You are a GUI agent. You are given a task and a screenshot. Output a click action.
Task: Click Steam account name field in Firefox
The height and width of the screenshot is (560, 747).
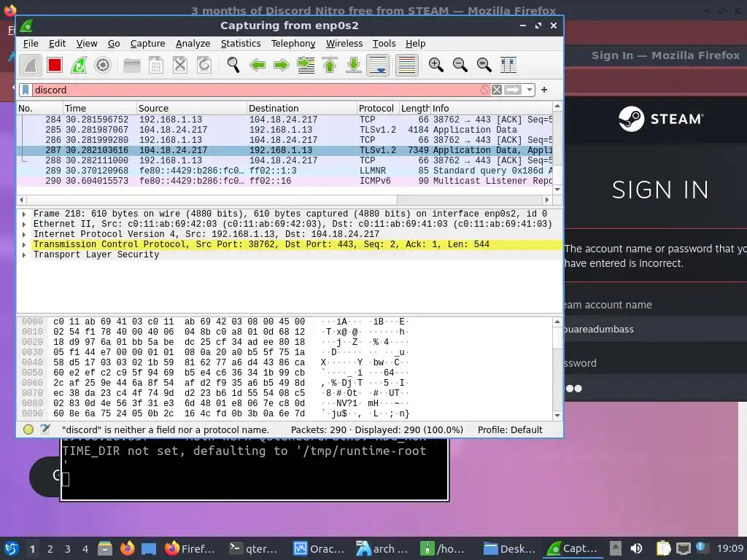coord(655,329)
